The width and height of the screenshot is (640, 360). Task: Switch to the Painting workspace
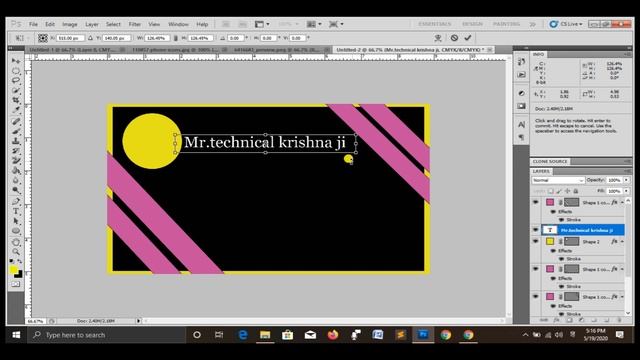pos(506,24)
